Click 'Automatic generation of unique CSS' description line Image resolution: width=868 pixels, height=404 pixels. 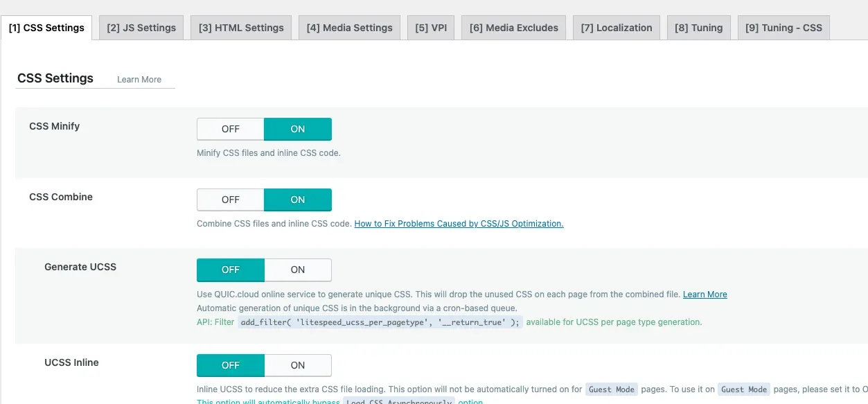[357, 308]
